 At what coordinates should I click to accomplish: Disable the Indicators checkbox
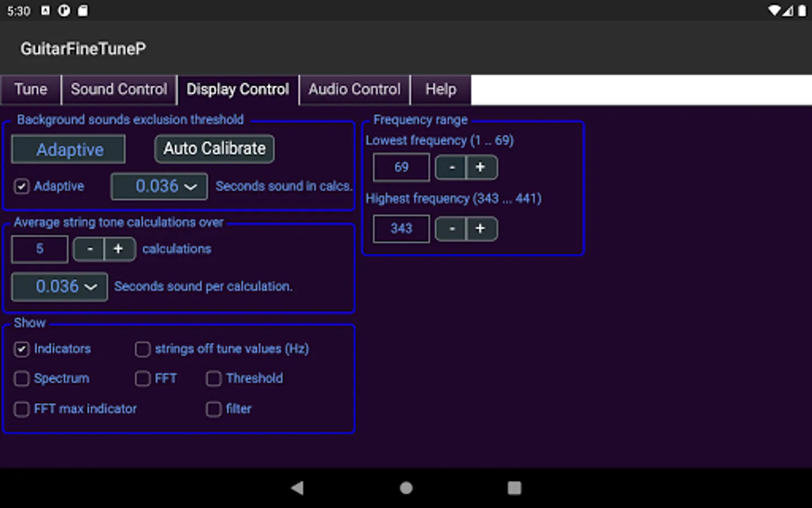coord(21,349)
